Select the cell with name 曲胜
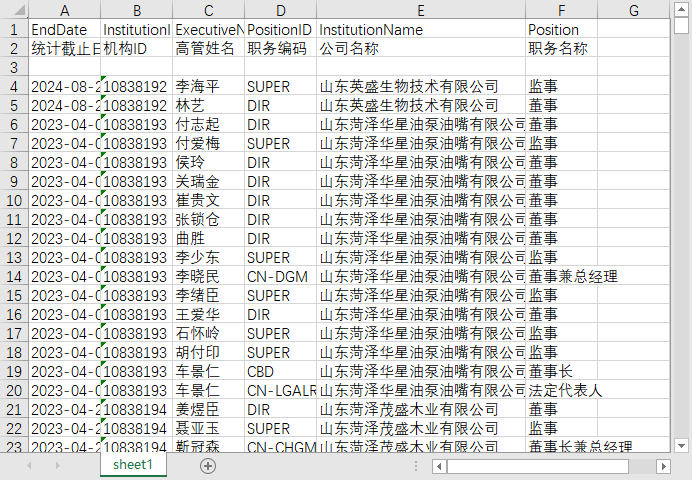Screen dimensions: 692x480 (208, 238)
